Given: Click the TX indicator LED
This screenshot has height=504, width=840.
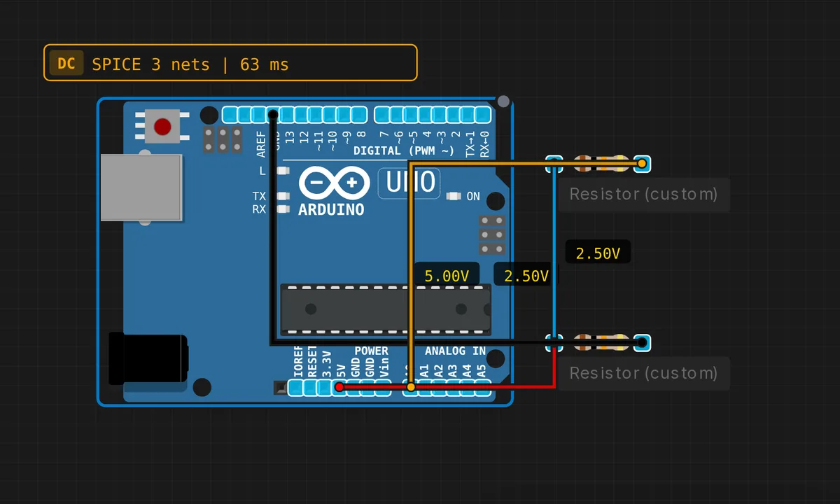Looking at the screenshot, I should click(283, 197).
